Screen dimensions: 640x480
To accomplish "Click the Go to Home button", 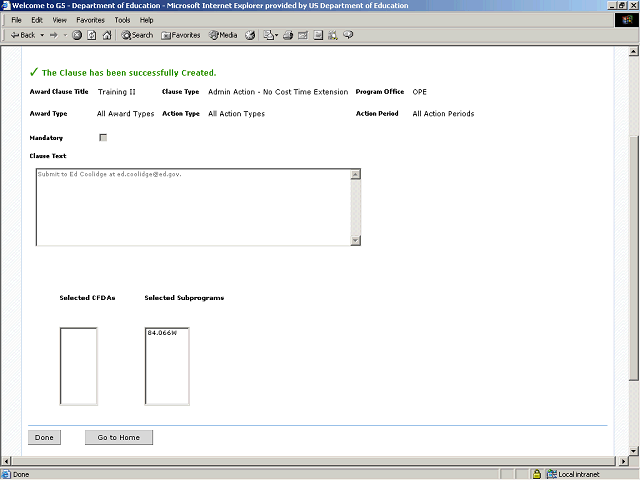I will 119,437.
